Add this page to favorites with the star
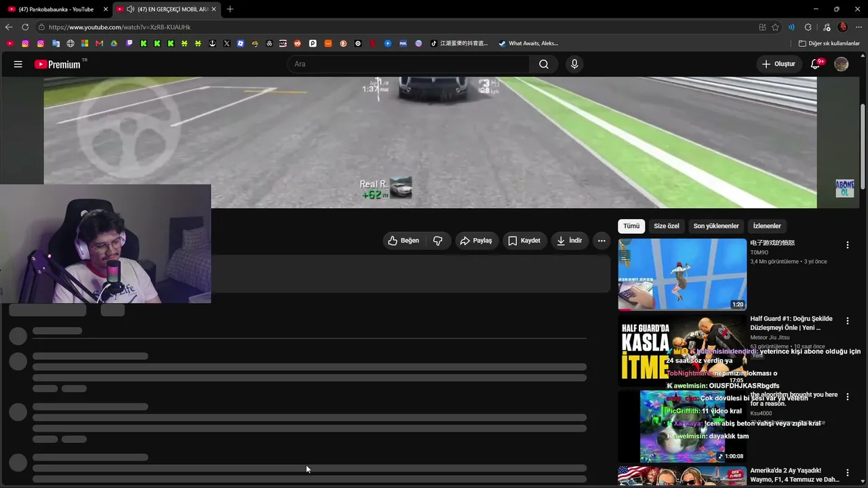868x488 pixels. tap(775, 27)
